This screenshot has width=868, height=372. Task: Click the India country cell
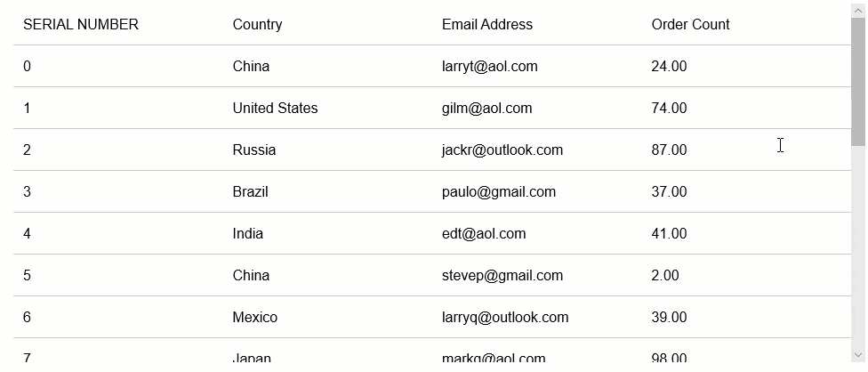click(247, 234)
